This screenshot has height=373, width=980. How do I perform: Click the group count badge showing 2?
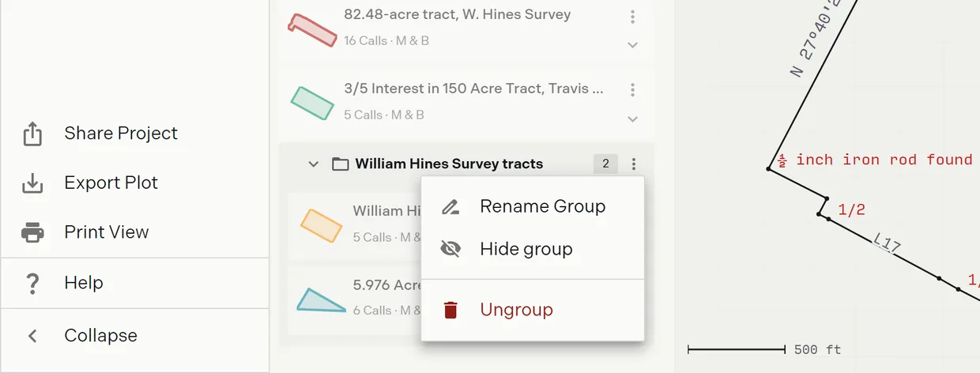(605, 164)
